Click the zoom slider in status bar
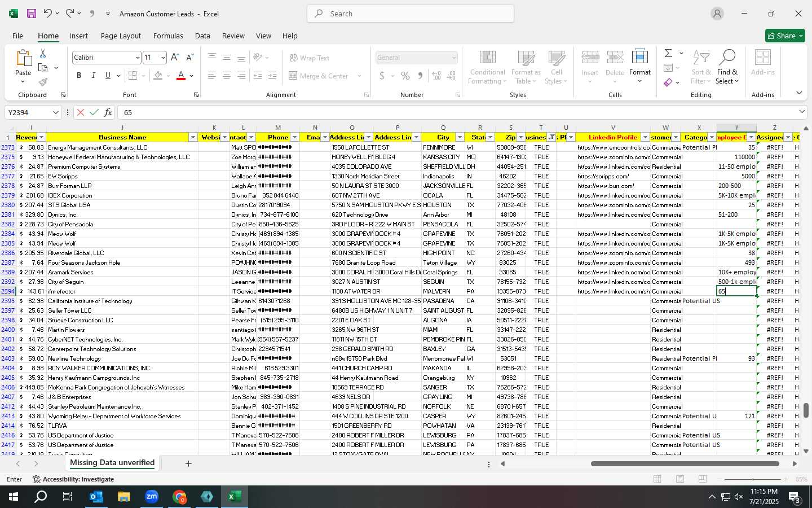Image resolution: width=812 pixels, height=508 pixels. tap(753, 479)
